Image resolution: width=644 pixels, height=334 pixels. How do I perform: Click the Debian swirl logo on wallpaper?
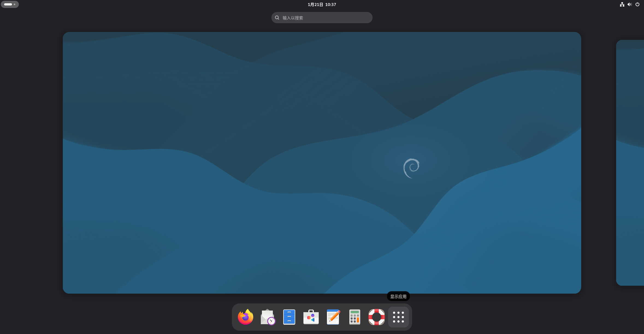coord(411,168)
